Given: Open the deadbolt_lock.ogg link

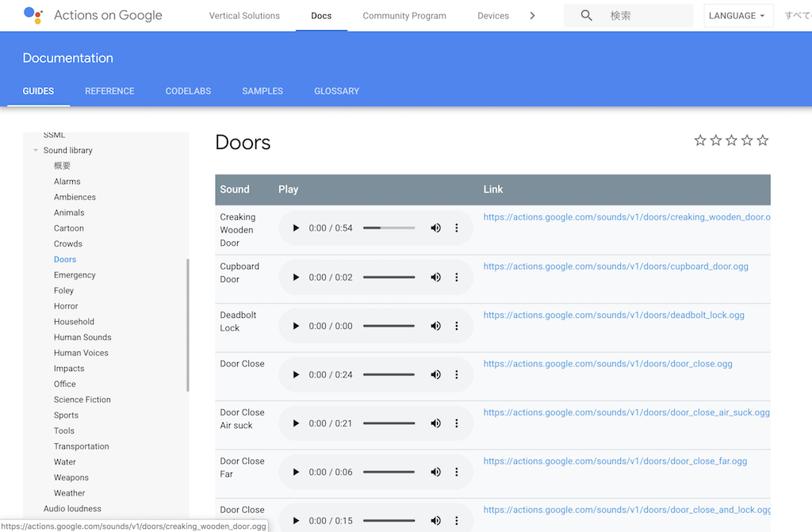Looking at the screenshot, I should point(614,315).
